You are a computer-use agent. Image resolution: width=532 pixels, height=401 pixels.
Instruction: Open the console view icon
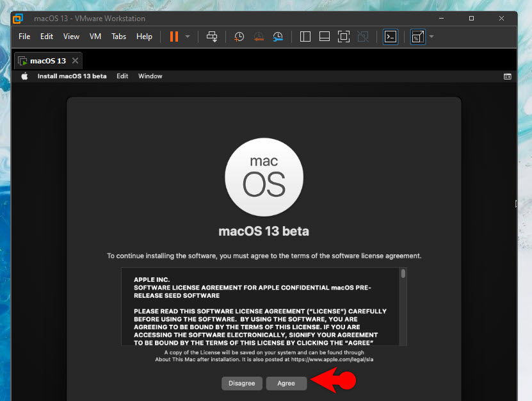pos(391,37)
